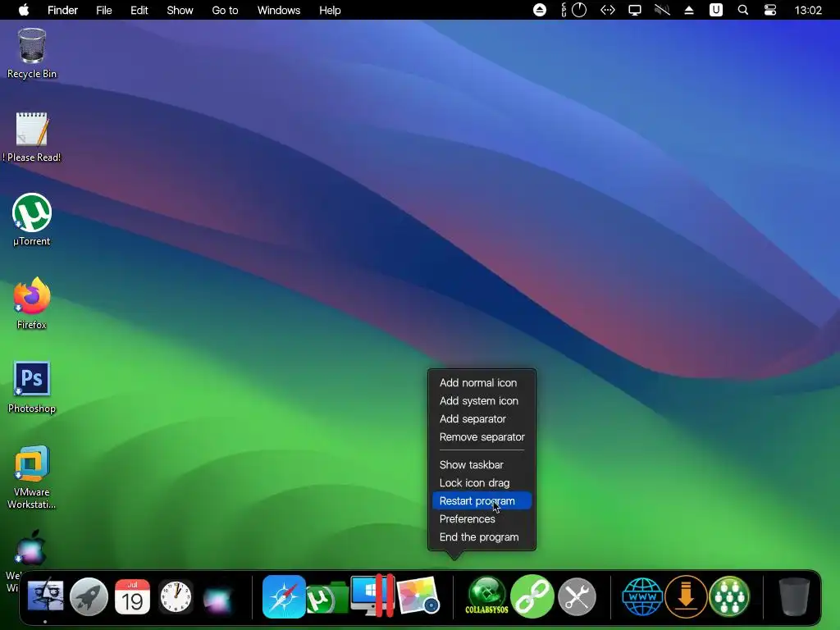Open the green chain link dock icon
Viewport: 840px width, 630px height.
coord(532,596)
